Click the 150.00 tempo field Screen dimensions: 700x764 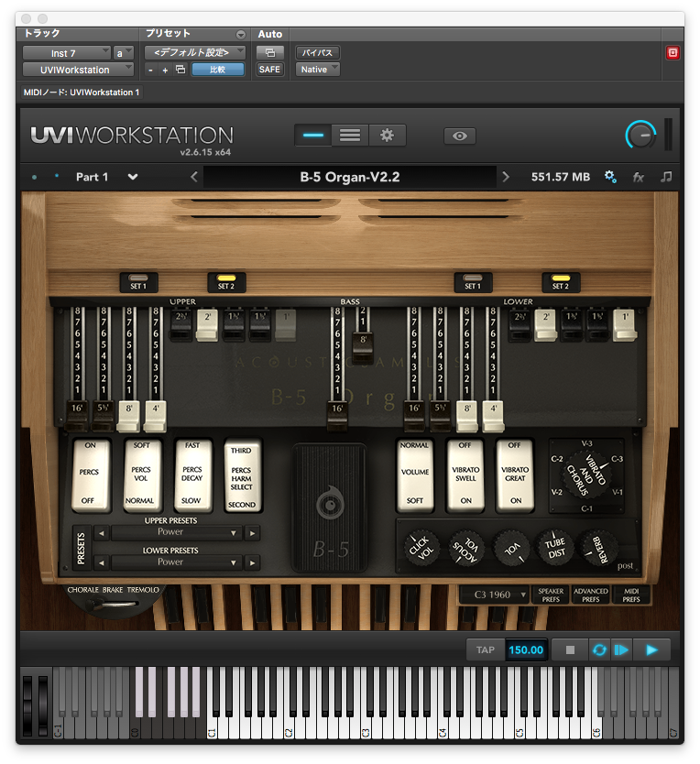pos(526,650)
